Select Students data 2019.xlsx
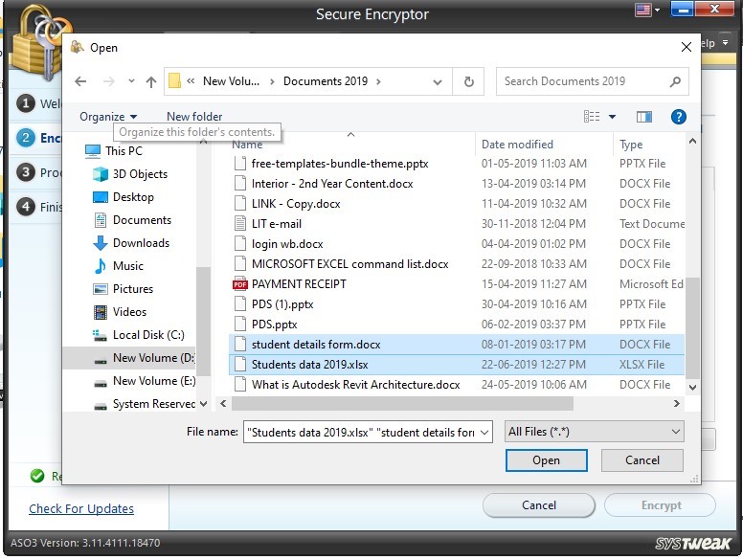The width and height of the screenshot is (743, 560). pos(457,365)
